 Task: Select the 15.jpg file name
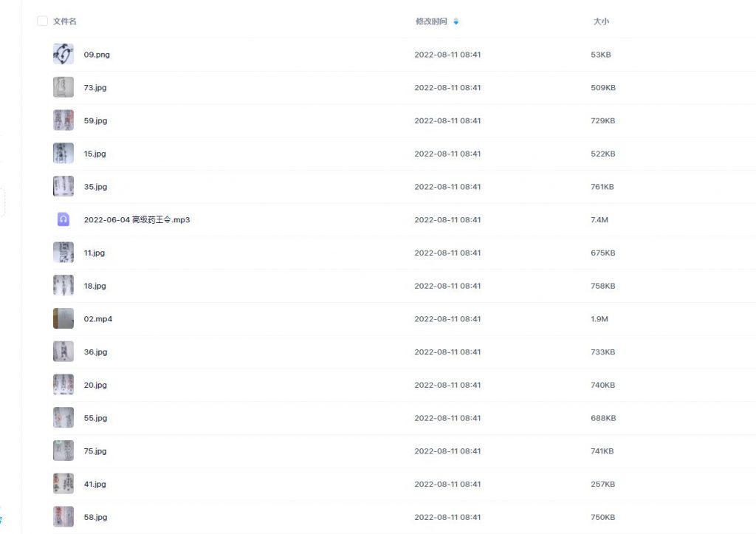click(x=95, y=154)
